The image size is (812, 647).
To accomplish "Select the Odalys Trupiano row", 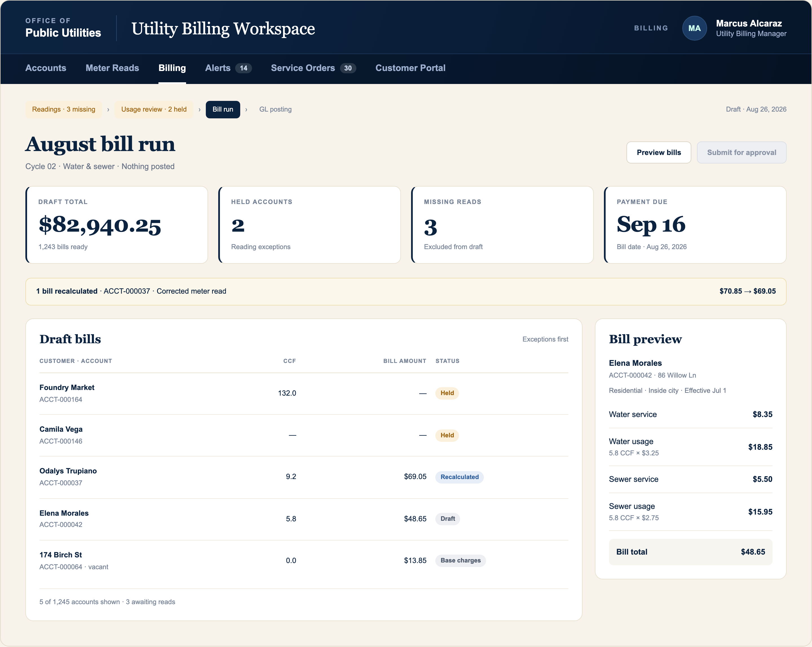I will (x=304, y=477).
